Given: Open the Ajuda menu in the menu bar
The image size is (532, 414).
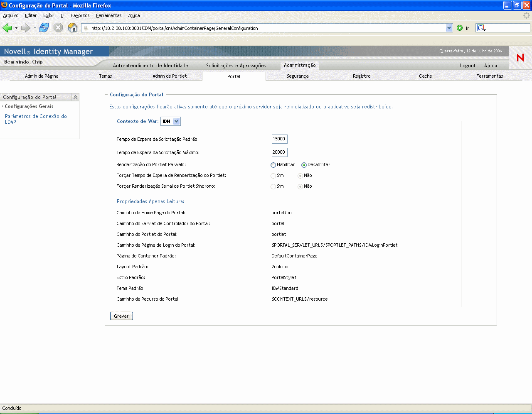Looking at the screenshot, I should point(134,15).
